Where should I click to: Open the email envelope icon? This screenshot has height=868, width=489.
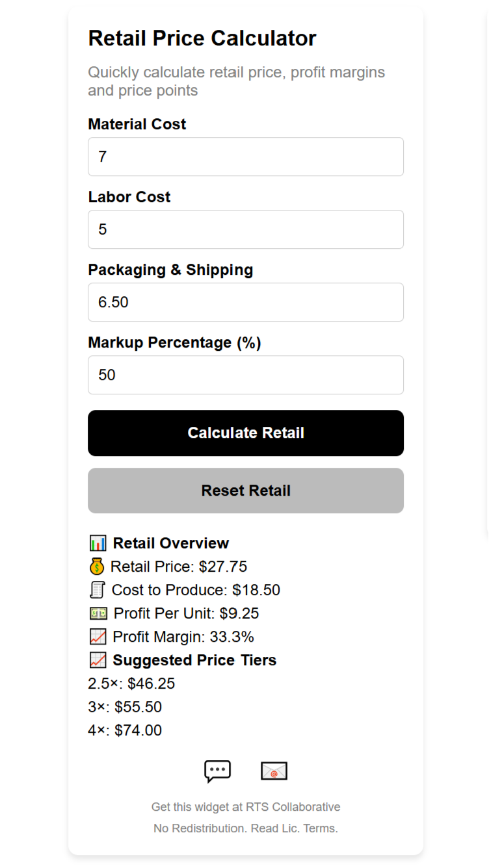click(274, 771)
